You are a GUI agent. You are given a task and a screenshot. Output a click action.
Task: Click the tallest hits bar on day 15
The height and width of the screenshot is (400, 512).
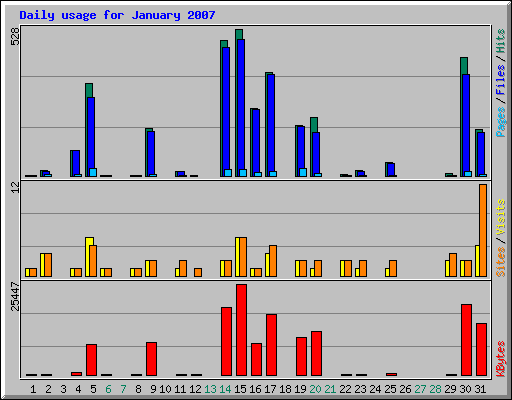point(239,34)
